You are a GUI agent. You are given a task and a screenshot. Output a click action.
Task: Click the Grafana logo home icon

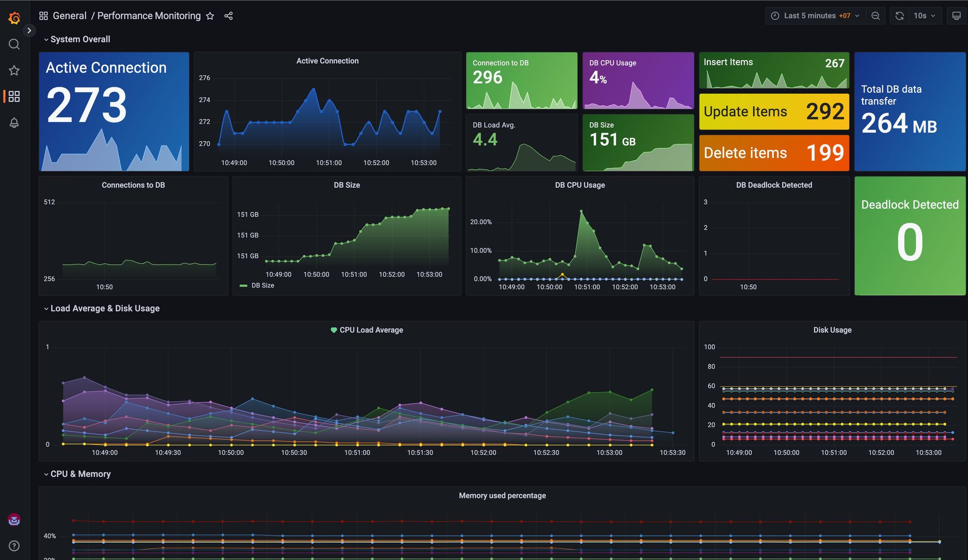point(14,18)
